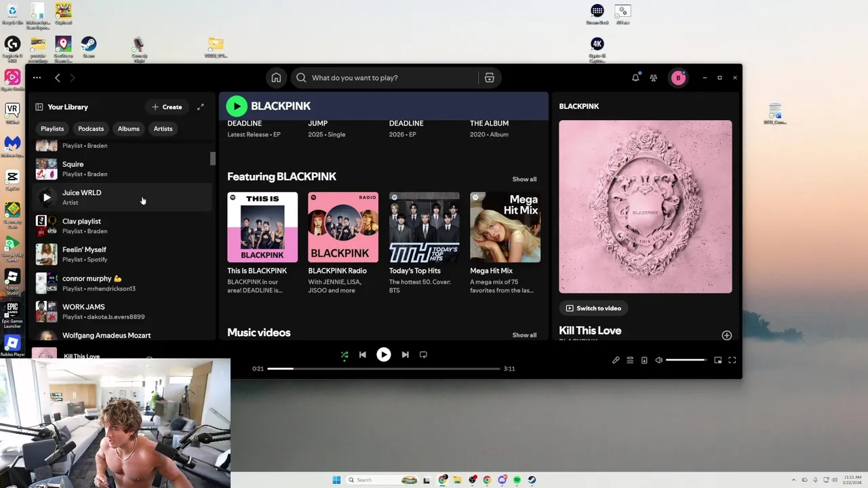
Task: Open Mega Hit Mix card
Action: point(505,243)
